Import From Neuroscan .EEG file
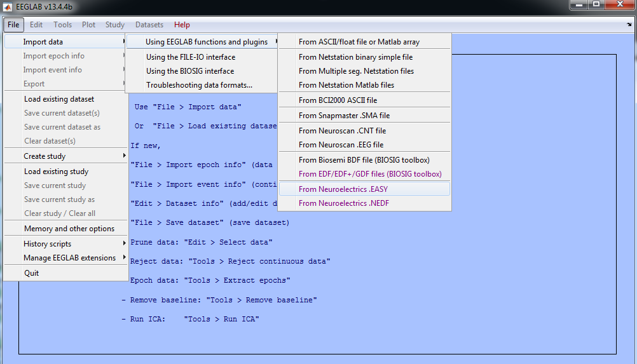This screenshot has width=637, height=364. [364, 145]
